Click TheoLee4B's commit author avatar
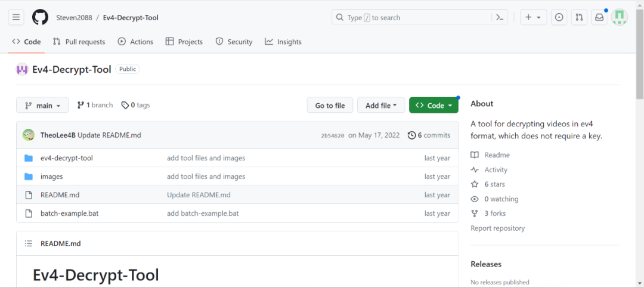644x288 pixels. [29, 135]
